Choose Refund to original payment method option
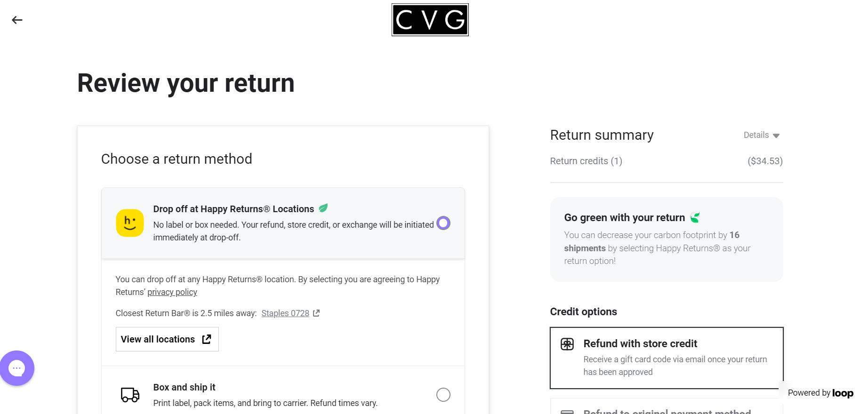Viewport: 868px width, 414px height. tap(667, 407)
